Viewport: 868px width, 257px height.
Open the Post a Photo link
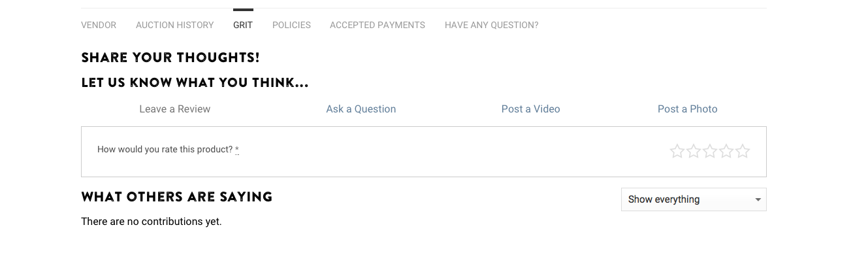(688, 109)
